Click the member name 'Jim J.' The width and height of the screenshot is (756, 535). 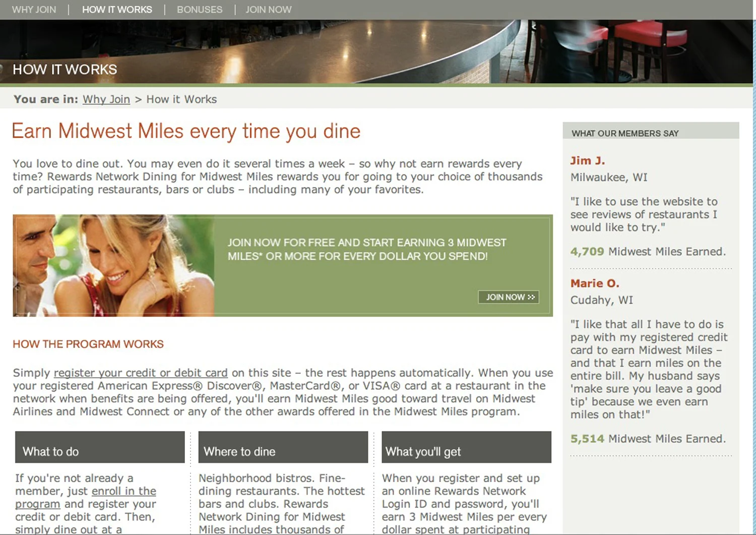pyautogui.click(x=588, y=161)
